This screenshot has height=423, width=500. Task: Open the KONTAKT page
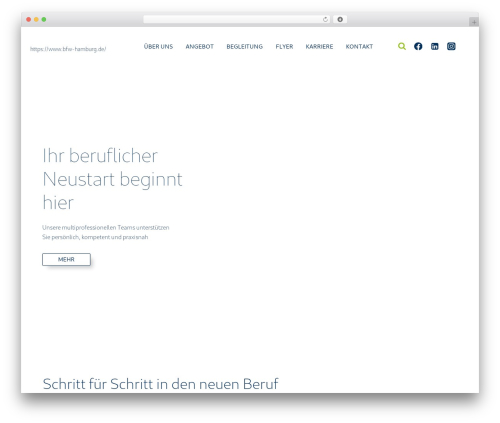[359, 47]
